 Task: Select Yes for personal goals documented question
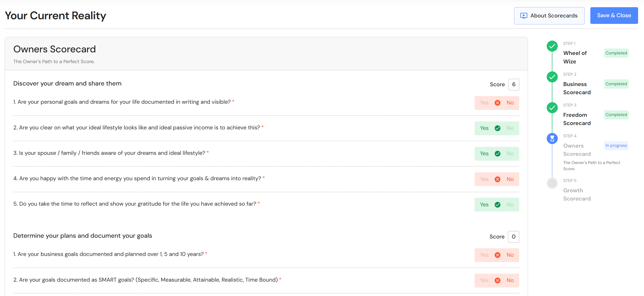pyautogui.click(x=484, y=103)
